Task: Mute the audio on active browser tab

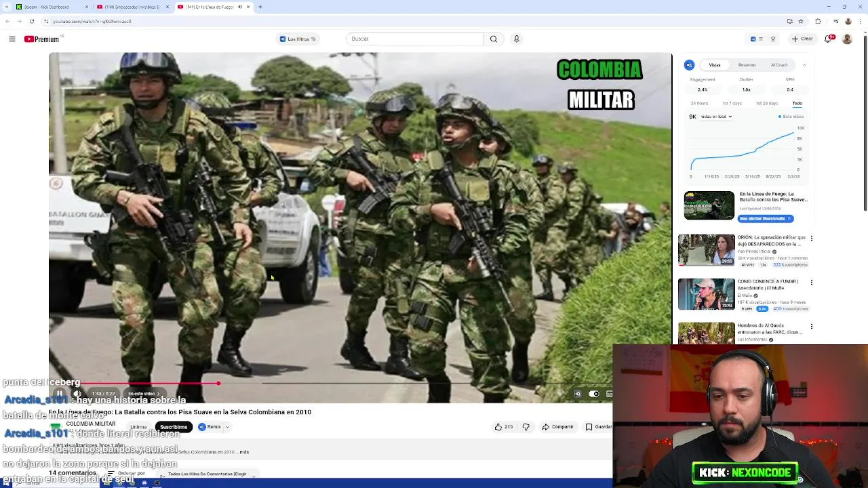Action: [x=240, y=7]
